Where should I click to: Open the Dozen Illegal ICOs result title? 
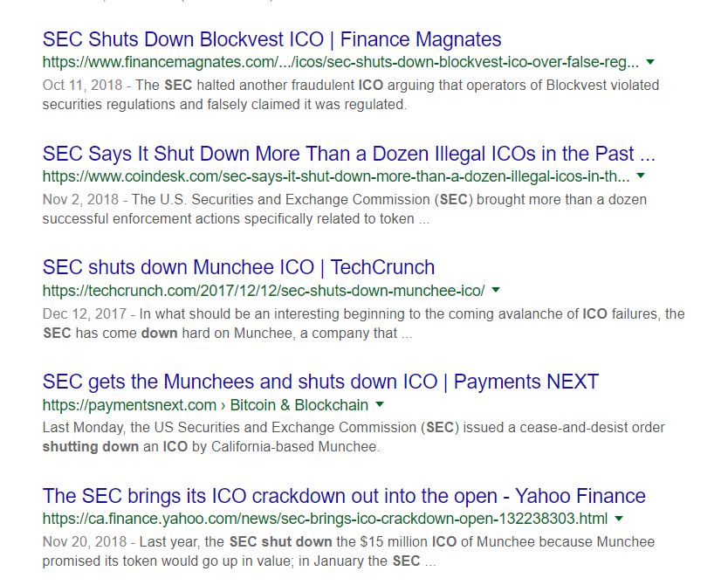tap(348, 155)
